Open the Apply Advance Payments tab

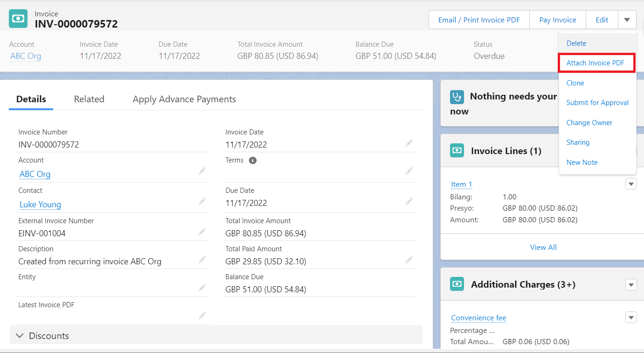184,99
